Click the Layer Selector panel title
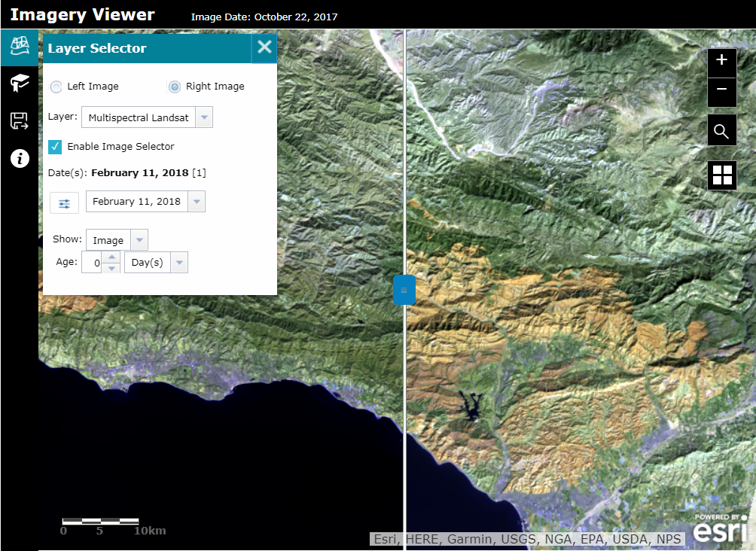Viewport: 756px width, 551px height. pyautogui.click(x=97, y=48)
